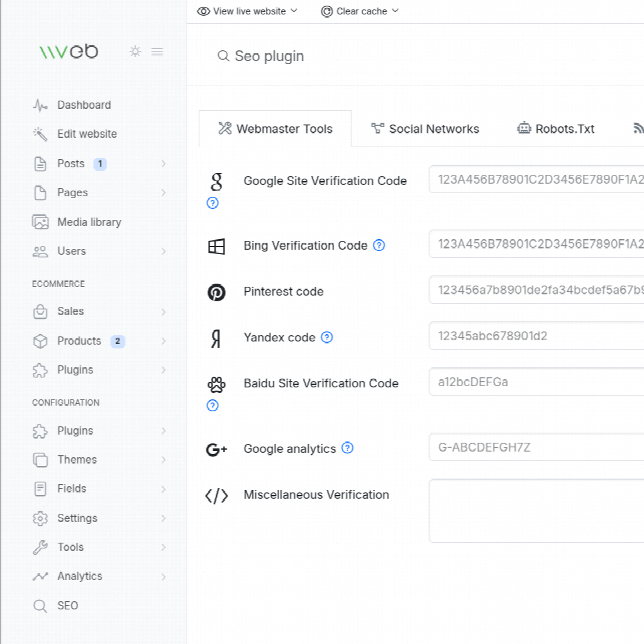Go to the Dashboard page

pos(84,105)
